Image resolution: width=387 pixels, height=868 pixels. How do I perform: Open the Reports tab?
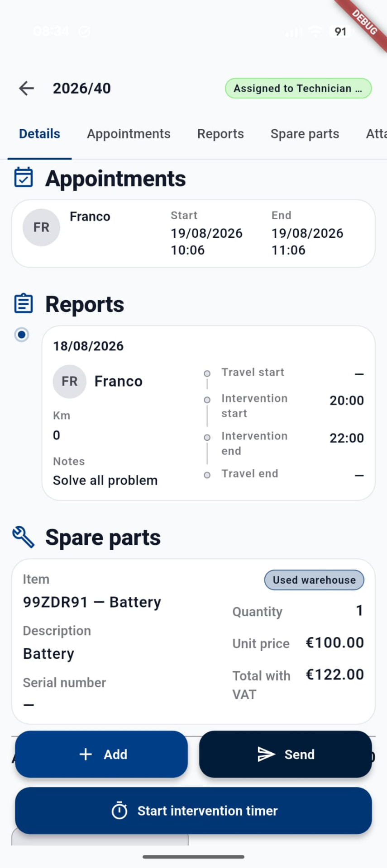click(x=220, y=134)
